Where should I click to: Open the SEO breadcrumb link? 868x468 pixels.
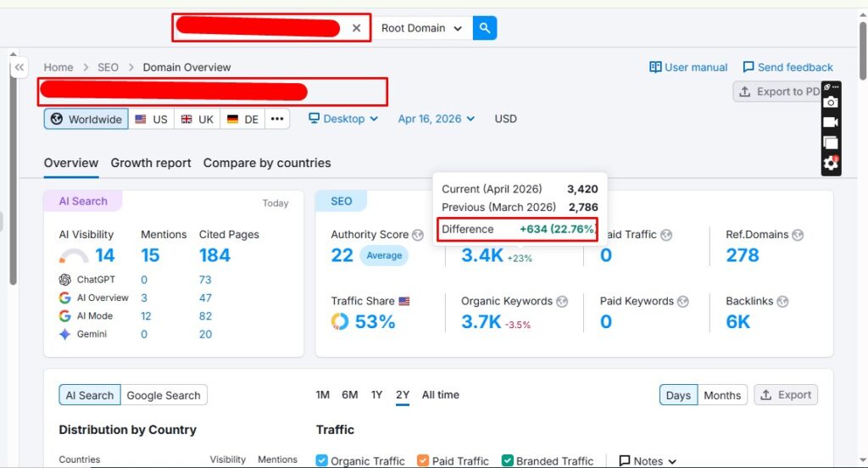(108, 67)
